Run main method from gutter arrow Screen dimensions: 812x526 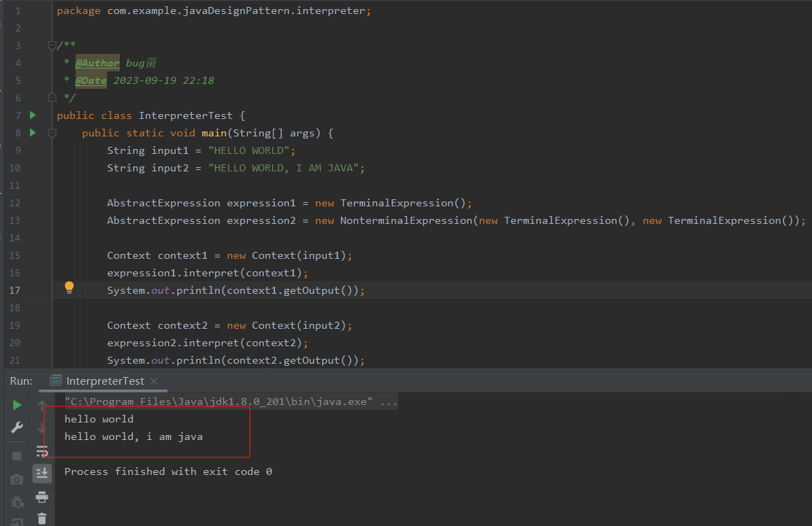(x=33, y=132)
